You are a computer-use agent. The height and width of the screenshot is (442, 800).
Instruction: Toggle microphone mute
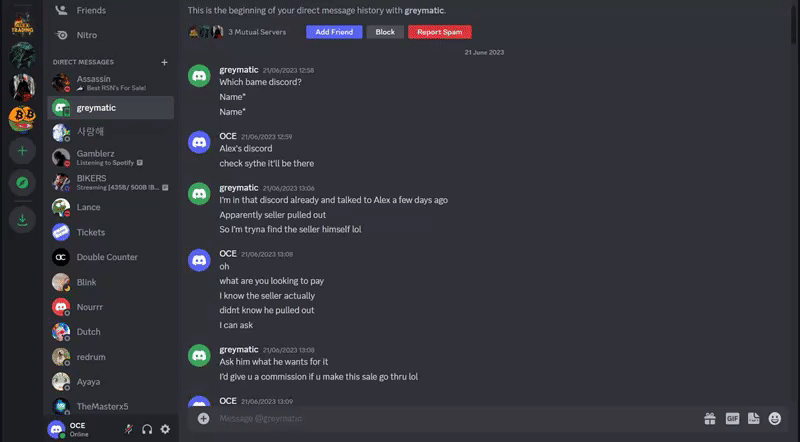pyautogui.click(x=129, y=429)
